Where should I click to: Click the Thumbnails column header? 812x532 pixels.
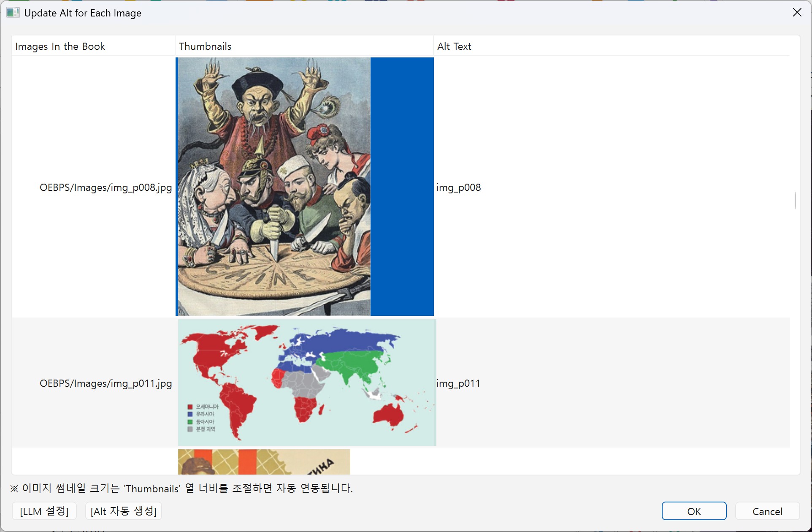point(205,46)
